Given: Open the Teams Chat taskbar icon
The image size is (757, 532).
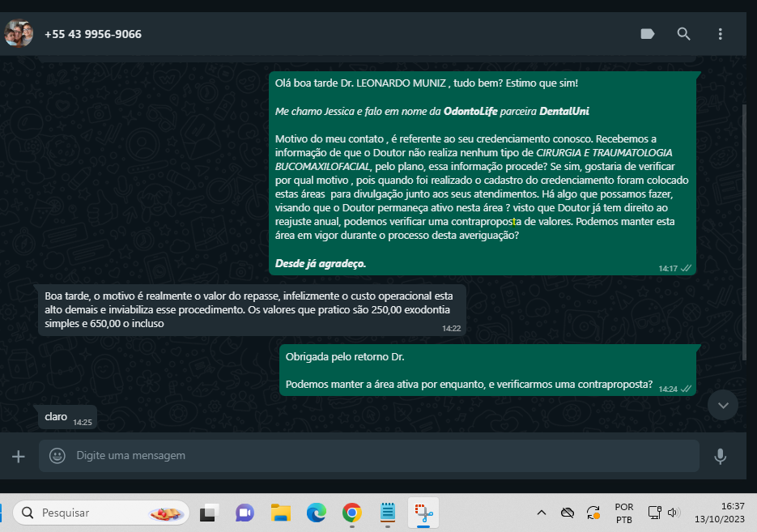Looking at the screenshot, I should (x=245, y=513).
